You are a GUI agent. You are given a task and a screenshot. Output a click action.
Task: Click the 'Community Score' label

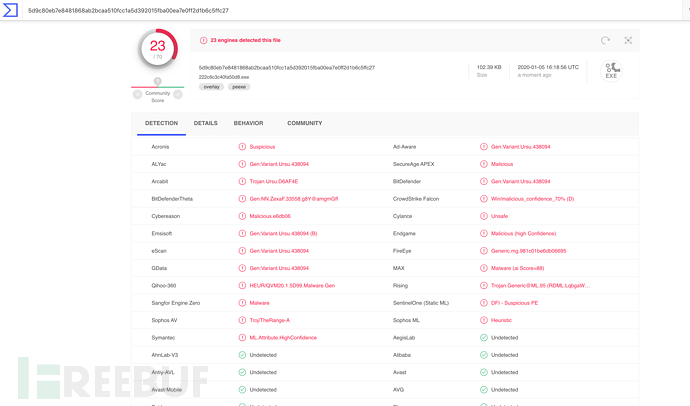158,97
